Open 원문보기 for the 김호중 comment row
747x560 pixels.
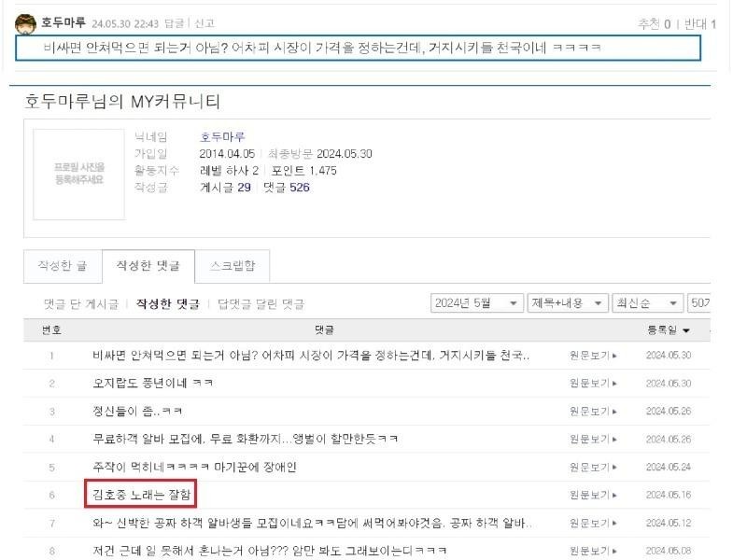click(x=593, y=495)
